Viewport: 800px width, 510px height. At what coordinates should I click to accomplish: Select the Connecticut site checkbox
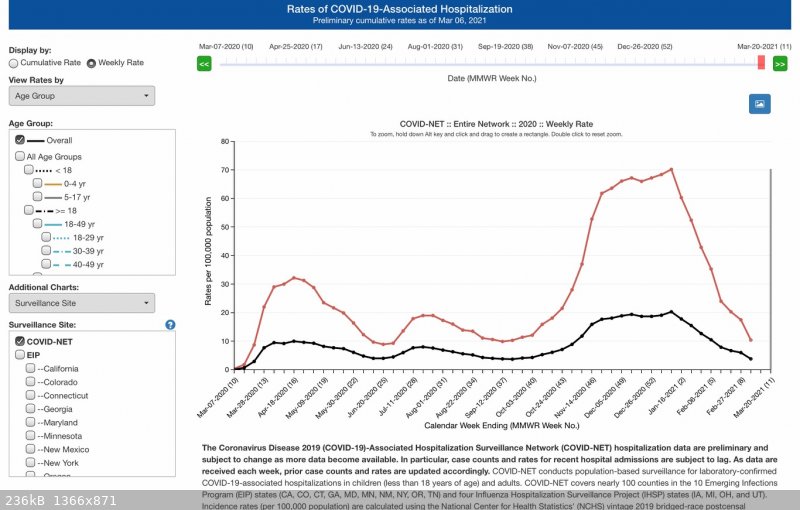30,395
